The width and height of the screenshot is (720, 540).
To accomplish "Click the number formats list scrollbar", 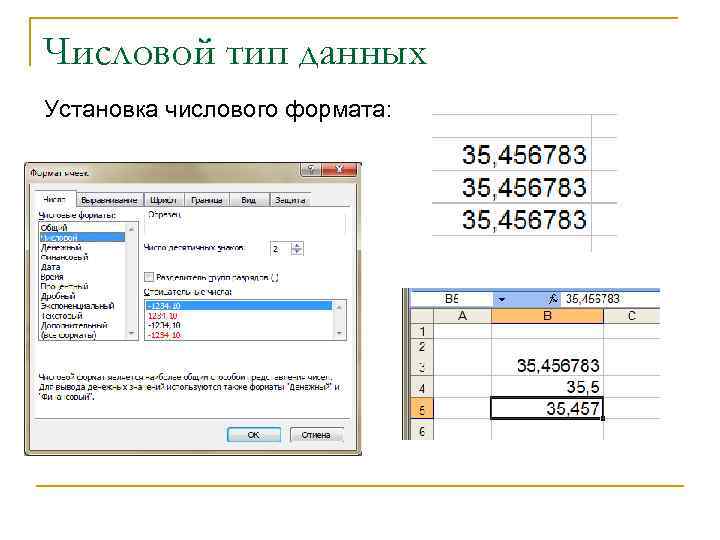I will coord(132,281).
